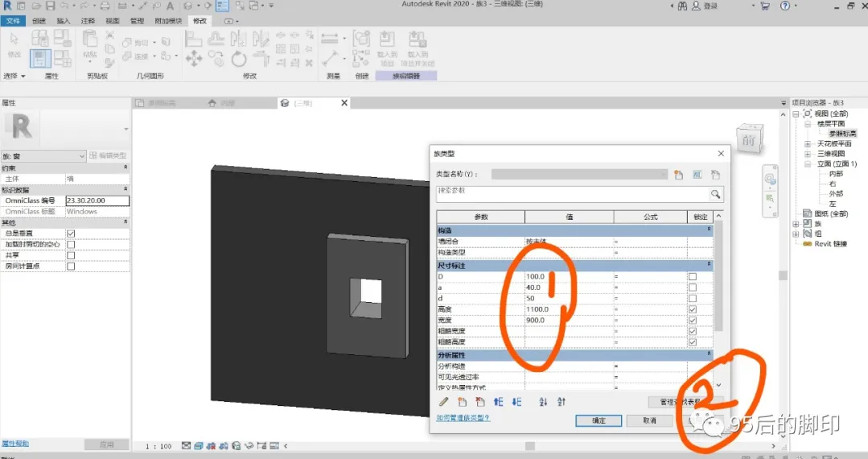This screenshot has width=868, height=459.
Task: Click the Delete Type icon in Family Types
Action: tap(715, 175)
